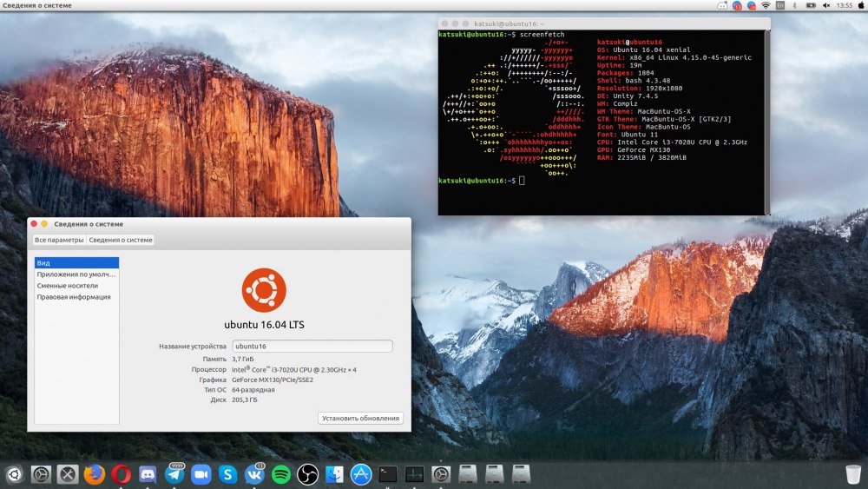The width and height of the screenshot is (868, 489).
Task: Click the Intel Core i3-7020U processor text
Action: click(x=294, y=369)
